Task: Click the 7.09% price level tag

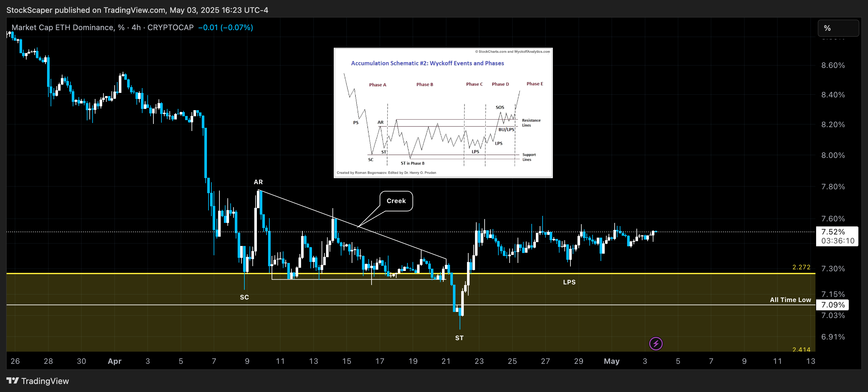Action: [x=833, y=305]
